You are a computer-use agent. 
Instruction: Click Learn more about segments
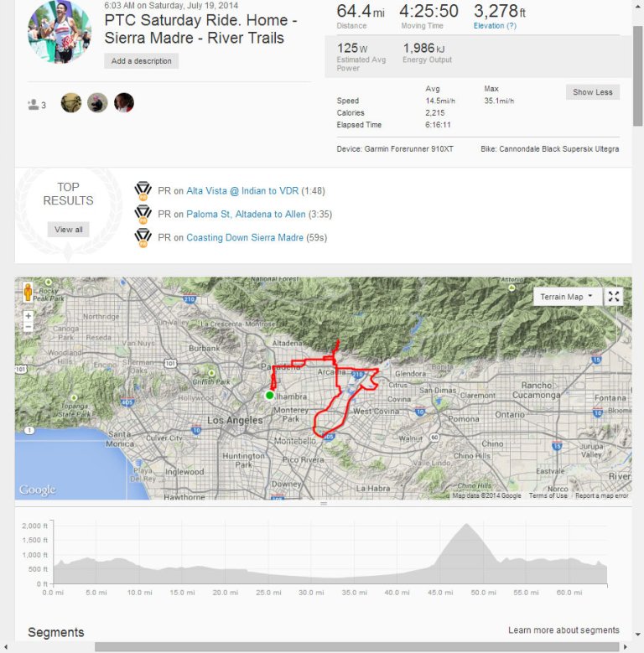click(563, 630)
